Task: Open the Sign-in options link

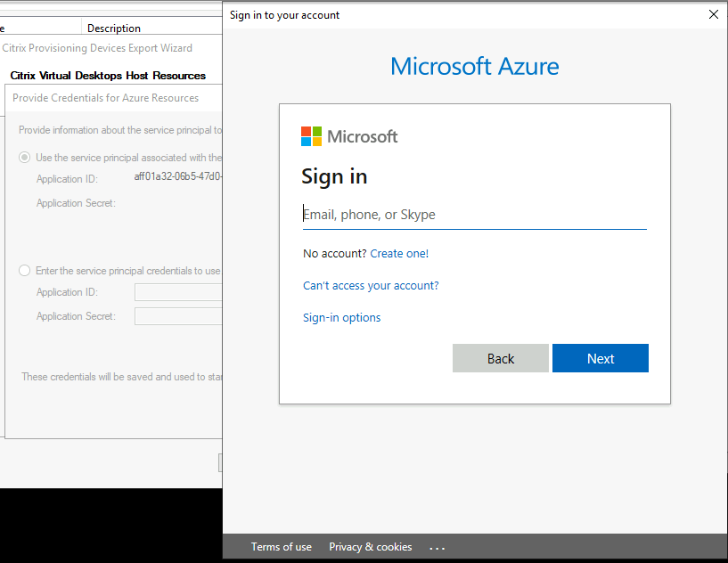Action: tap(341, 317)
